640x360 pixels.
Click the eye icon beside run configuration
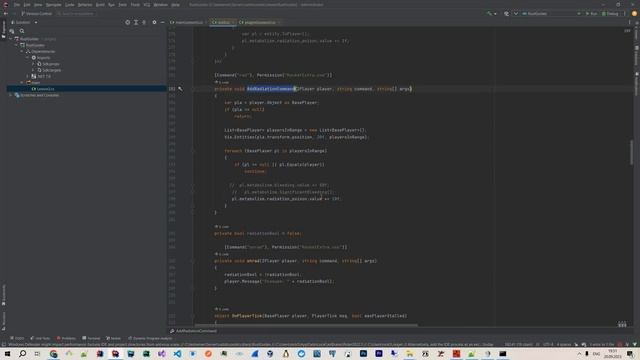pyautogui.click(x=507, y=13)
